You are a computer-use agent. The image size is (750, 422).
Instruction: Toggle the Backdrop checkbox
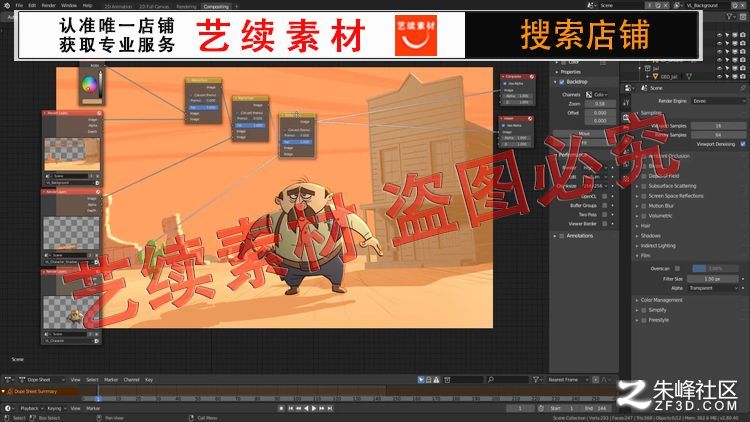click(x=562, y=82)
